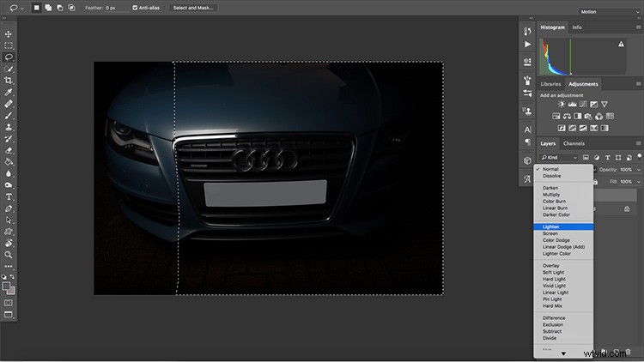Switch to the Info tab

coord(577,27)
